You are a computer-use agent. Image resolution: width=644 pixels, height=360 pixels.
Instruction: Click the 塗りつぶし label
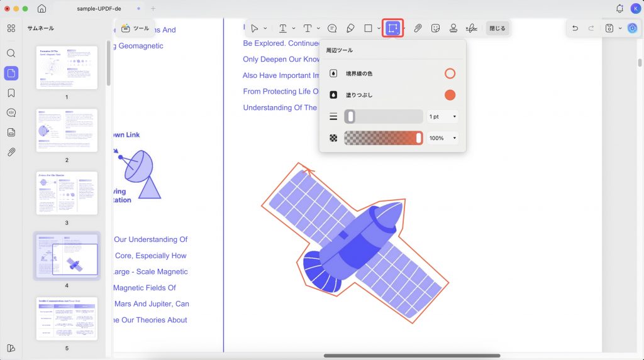point(359,95)
